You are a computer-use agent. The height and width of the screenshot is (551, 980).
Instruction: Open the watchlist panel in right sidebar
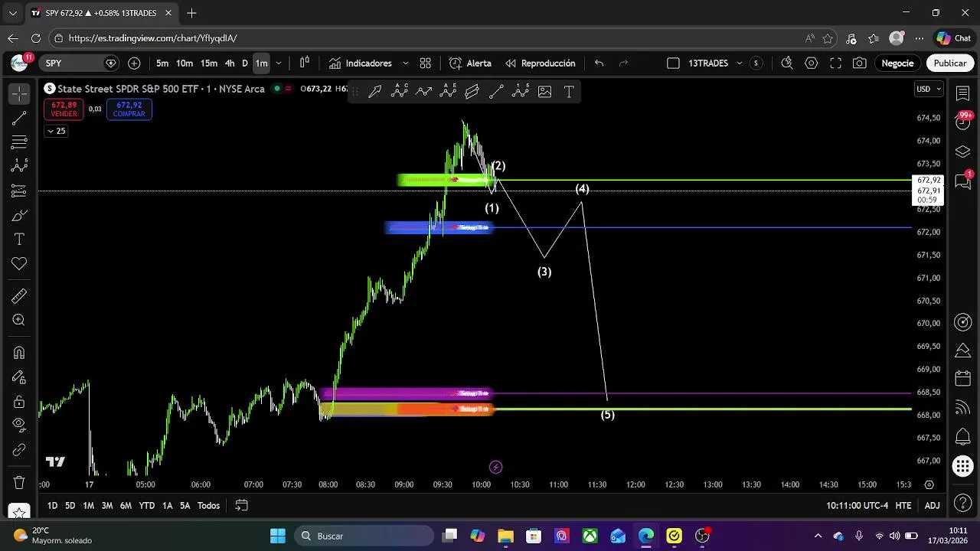coord(963,93)
